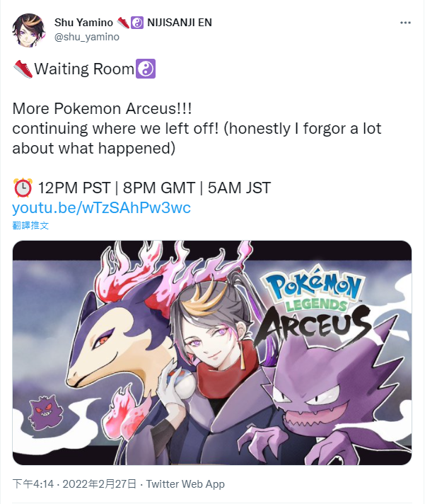Click the alarm clock emoji beside 12PM PST
Viewport: 425px width, 504px height.
23,188
